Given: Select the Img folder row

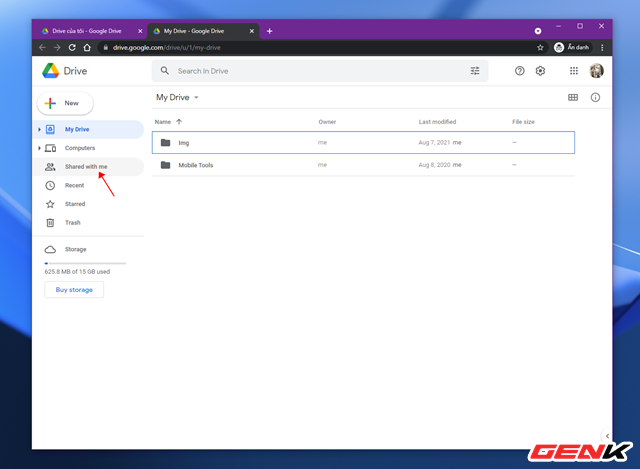Looking at the screenshot, I should 363,142.
